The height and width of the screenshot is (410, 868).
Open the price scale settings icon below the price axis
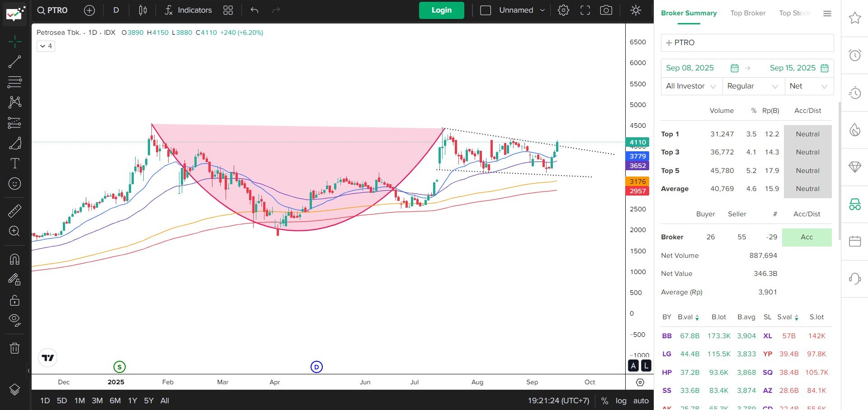(640, 382)
